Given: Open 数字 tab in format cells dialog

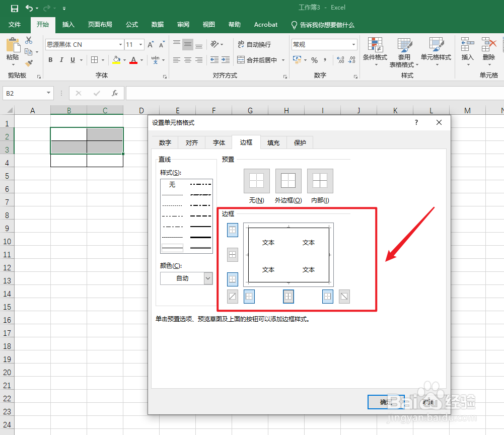Looking at the screenshot, I should click(165, 143).
